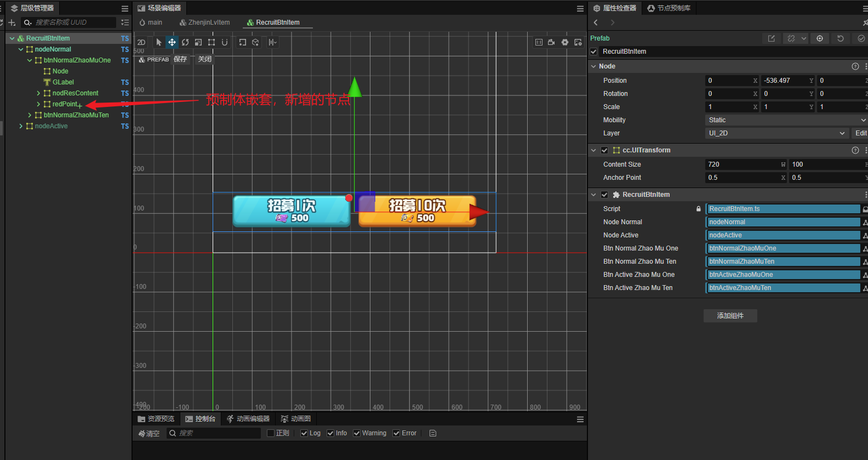Viewport: 868px width, 460px height.
Task: Activate the Rotate transform tool
Action: (x=185, y=42)
